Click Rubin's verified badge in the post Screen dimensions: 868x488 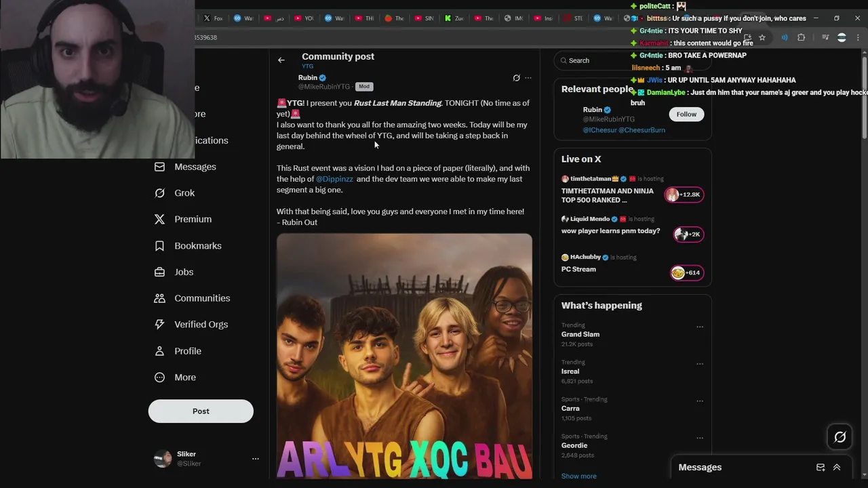point(323,78)
